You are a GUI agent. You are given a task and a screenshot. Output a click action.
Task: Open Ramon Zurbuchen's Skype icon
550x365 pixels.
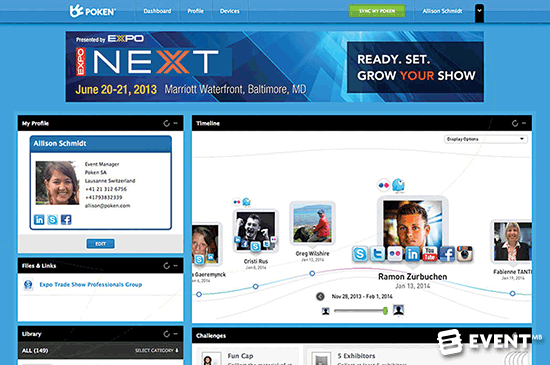[x=360, y=254]
